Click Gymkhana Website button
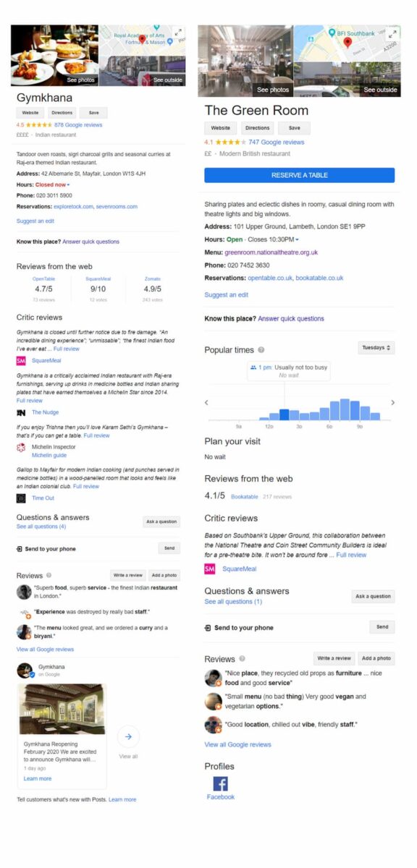Image resolution: width=417 pixels, height=868 pixels. [x=30, y=113]
